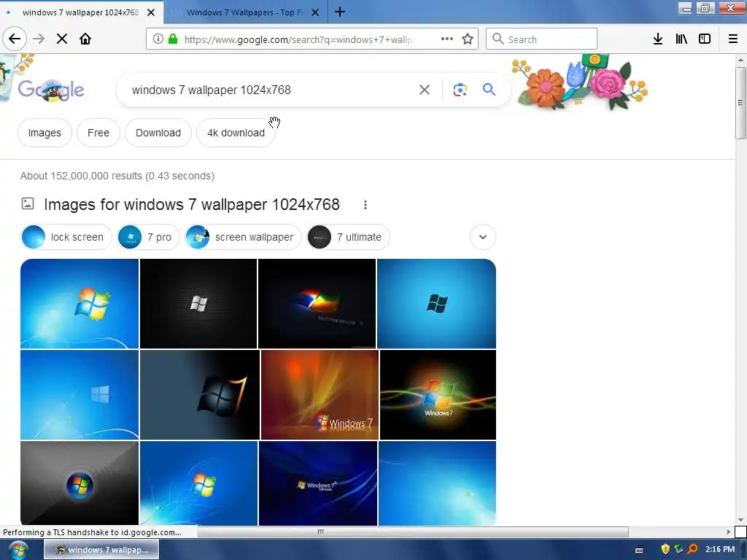The height and width of the screenshot is (560, 747).
Task: Switch to Windows 7 Wallpapers - Top tab
Action: (x=244, y=12)
